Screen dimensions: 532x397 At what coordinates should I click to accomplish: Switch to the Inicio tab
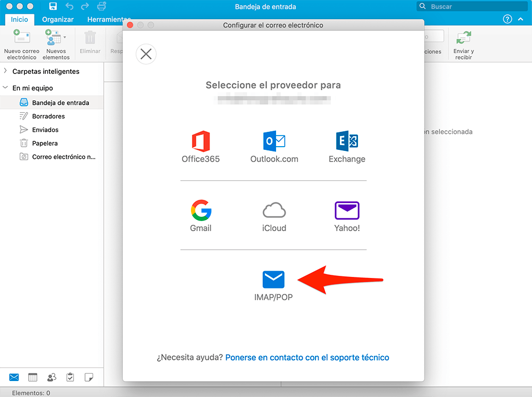(19, 19)
